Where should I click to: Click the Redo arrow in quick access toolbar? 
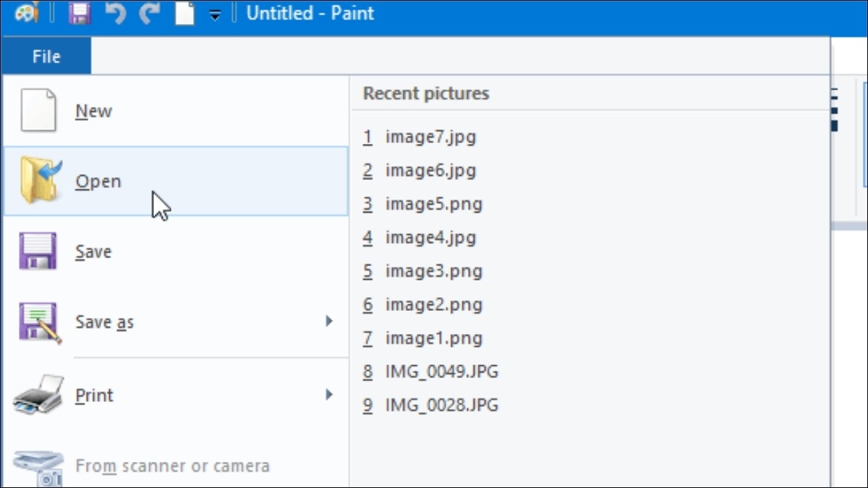pos(150,13)
